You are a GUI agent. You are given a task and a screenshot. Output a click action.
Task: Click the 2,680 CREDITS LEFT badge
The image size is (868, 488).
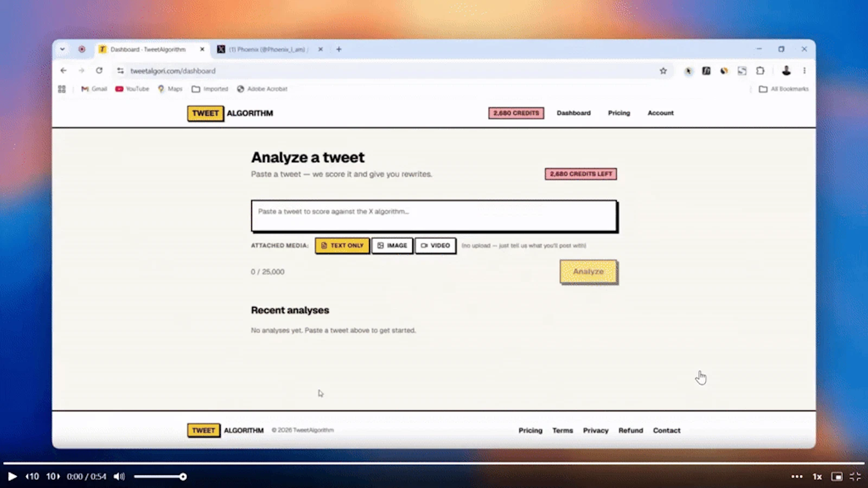click(x=581, y=174)
